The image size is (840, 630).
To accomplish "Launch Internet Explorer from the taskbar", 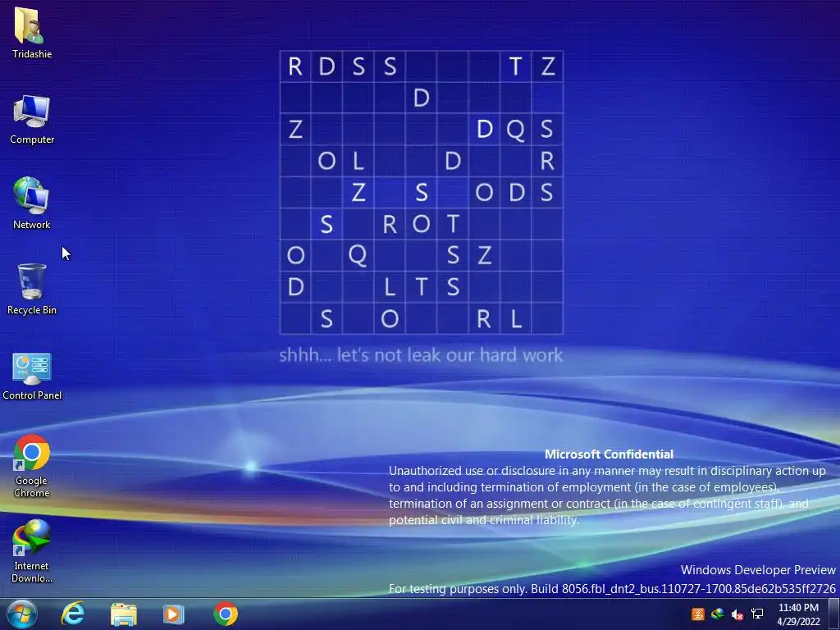I will [73, 614].
